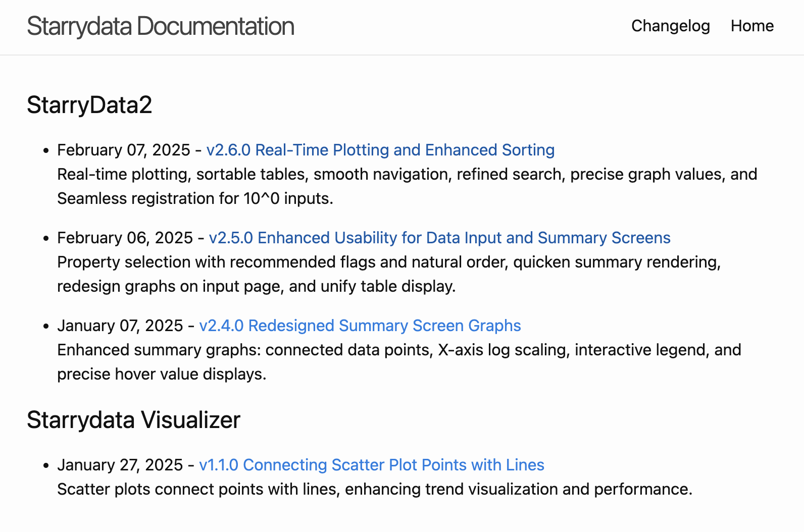Click the 'Property selection with recommended flags' description
Image resolution: width=804 pixels, height=532 pixels.
click(x=389, y=274)
